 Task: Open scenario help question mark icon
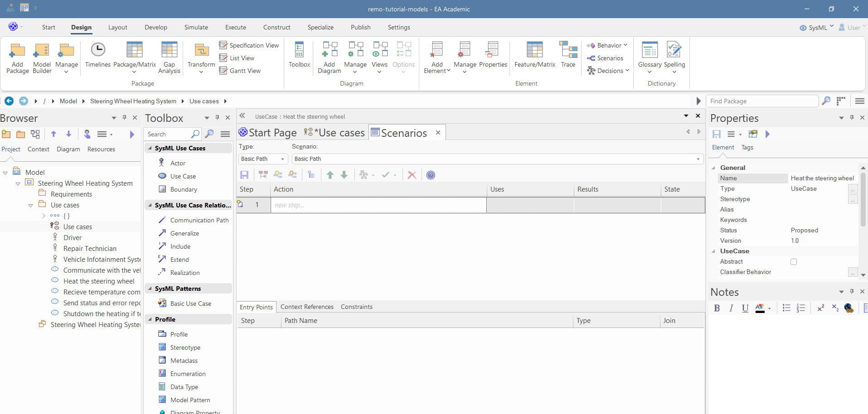[431, 175]
